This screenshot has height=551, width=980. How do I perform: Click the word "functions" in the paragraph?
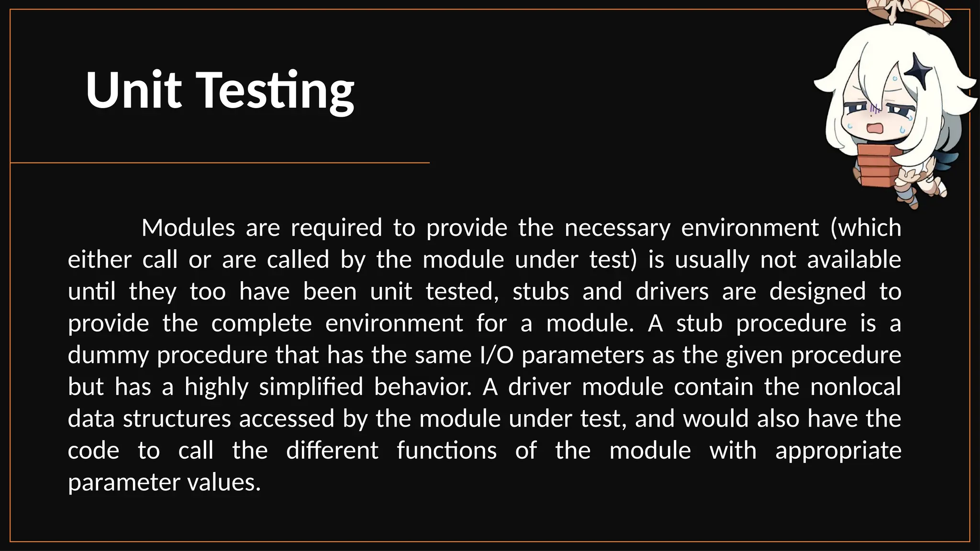click(x=446, y=451)
